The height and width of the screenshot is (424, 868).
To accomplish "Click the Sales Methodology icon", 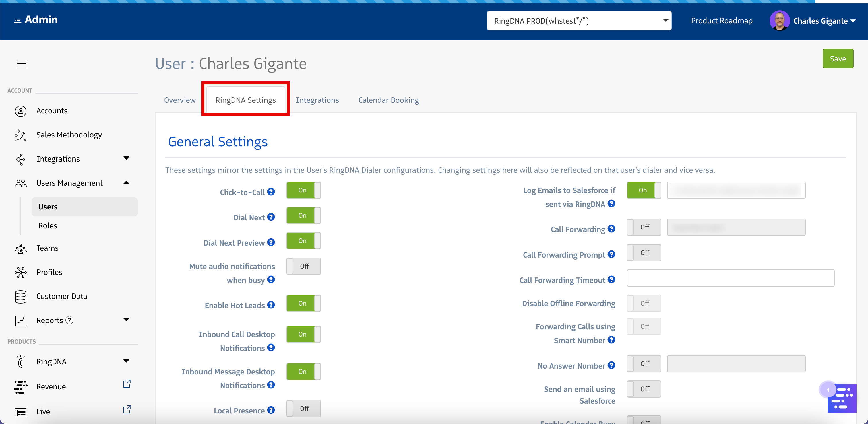I will pyautogui.click(x=21, y=135).
